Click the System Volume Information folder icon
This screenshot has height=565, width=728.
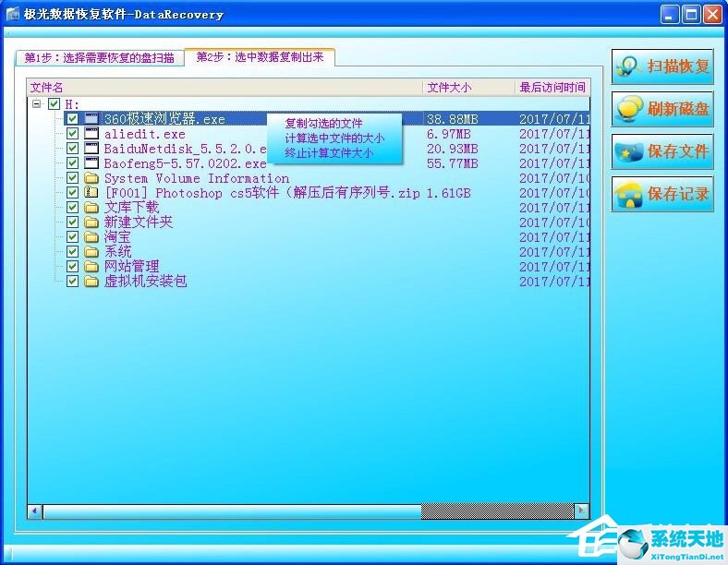(91, 178)
